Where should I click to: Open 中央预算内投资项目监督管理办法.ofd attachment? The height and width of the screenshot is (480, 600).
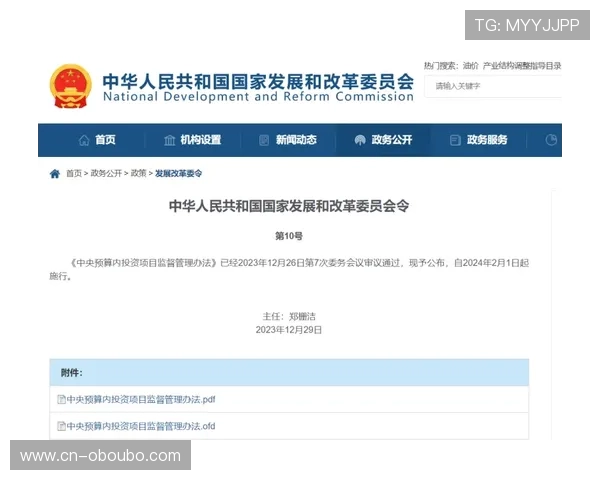pyautogui.click(x=141, y=426)
